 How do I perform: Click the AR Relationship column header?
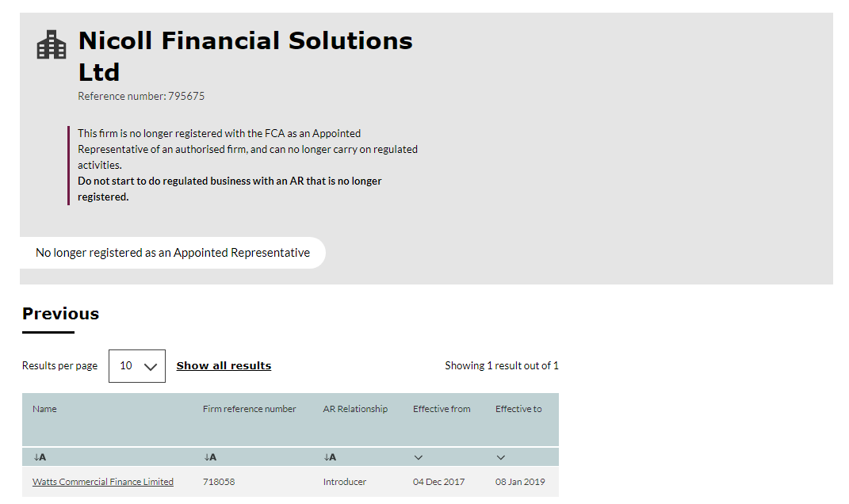click(x=355, y=409)
